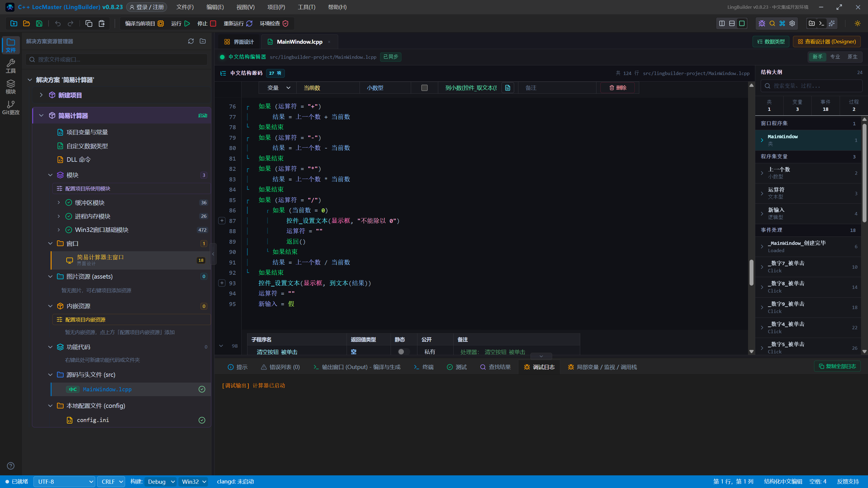Open 查看设计器 (Designer) button
This screenshot has width=868, height=488.
click(827, 42)
